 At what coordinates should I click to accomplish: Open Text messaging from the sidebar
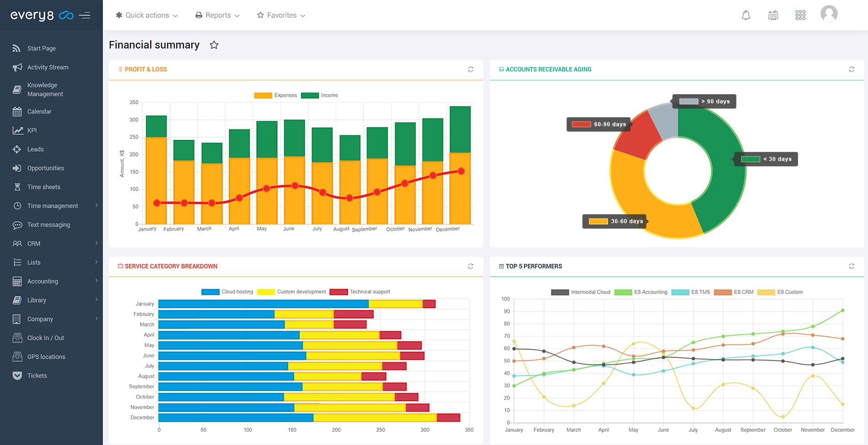(48, 225)
